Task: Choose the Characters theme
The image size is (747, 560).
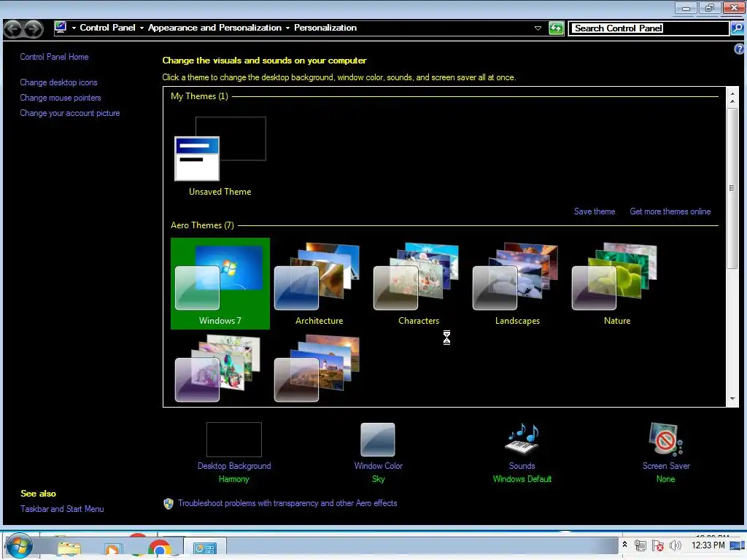Action: (418, 284)
